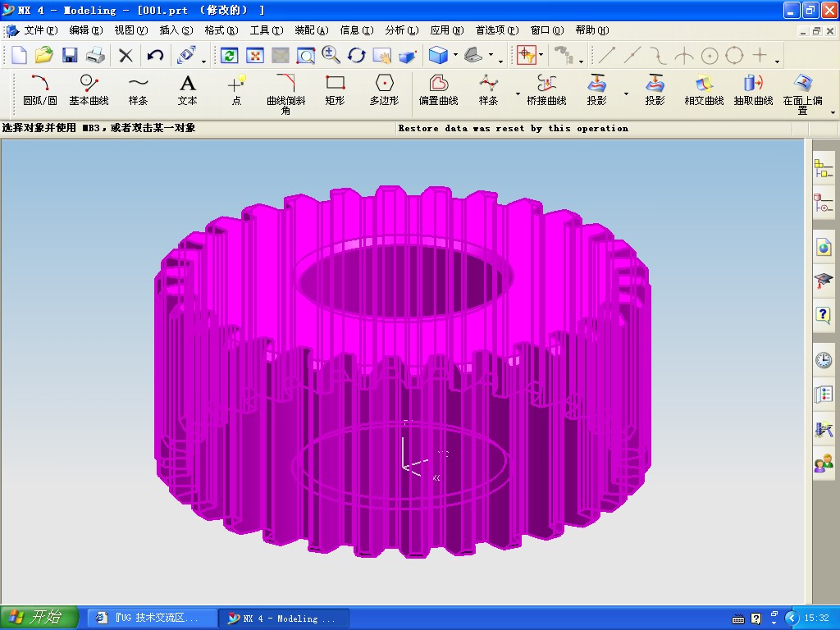Delete the selection with the X icon

click(126, 55)
